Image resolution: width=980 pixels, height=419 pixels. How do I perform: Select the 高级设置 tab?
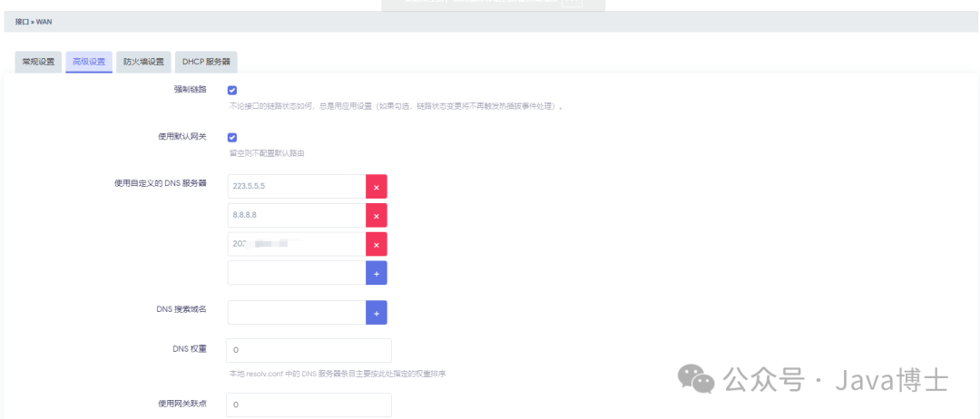pyautogui.click(x=89, y=62)
